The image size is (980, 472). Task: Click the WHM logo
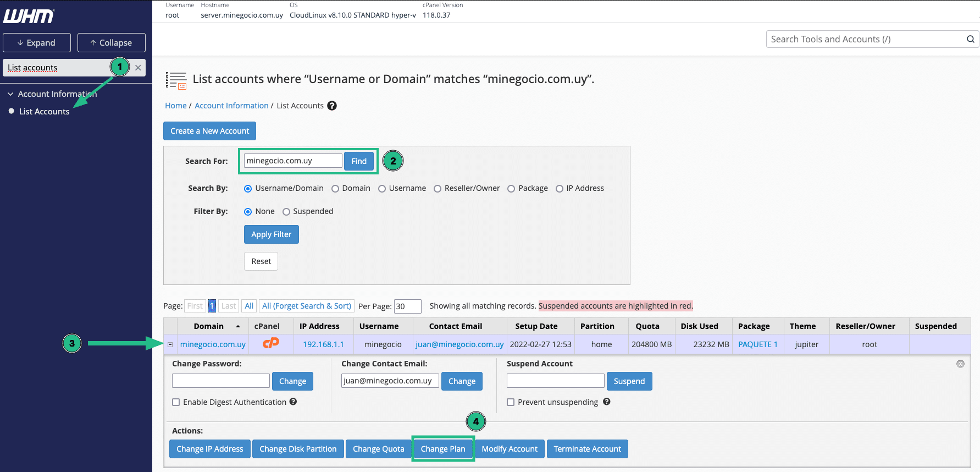(x=29, y=16)
